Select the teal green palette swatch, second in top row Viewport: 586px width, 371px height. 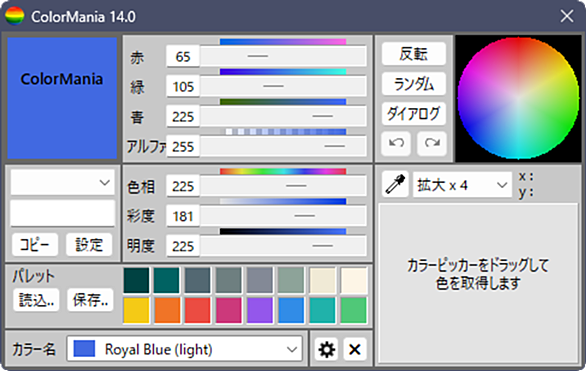[x=167, y=280]
